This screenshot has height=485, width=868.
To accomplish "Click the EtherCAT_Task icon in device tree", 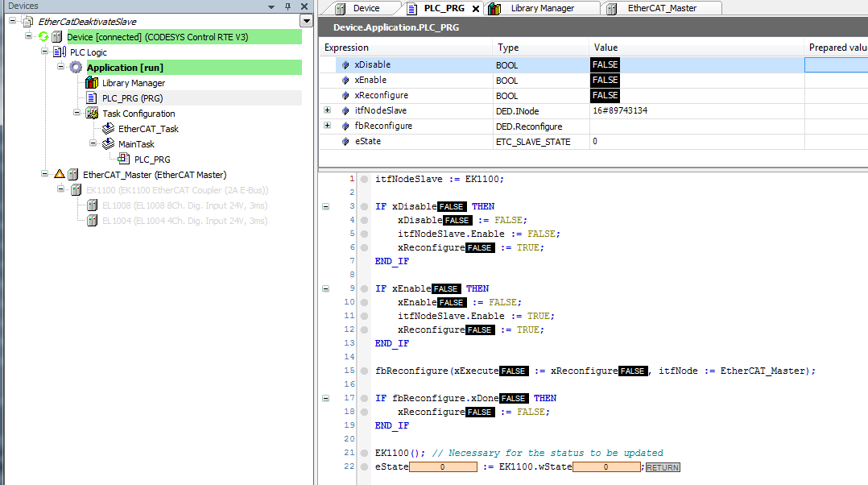I will [108, 129].
